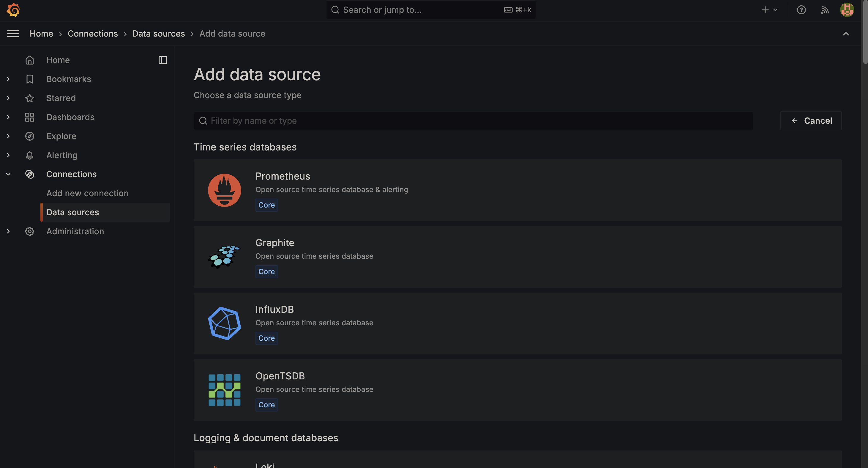
Task: Select Add new connection in the sidebar
Action: (87, 193)
